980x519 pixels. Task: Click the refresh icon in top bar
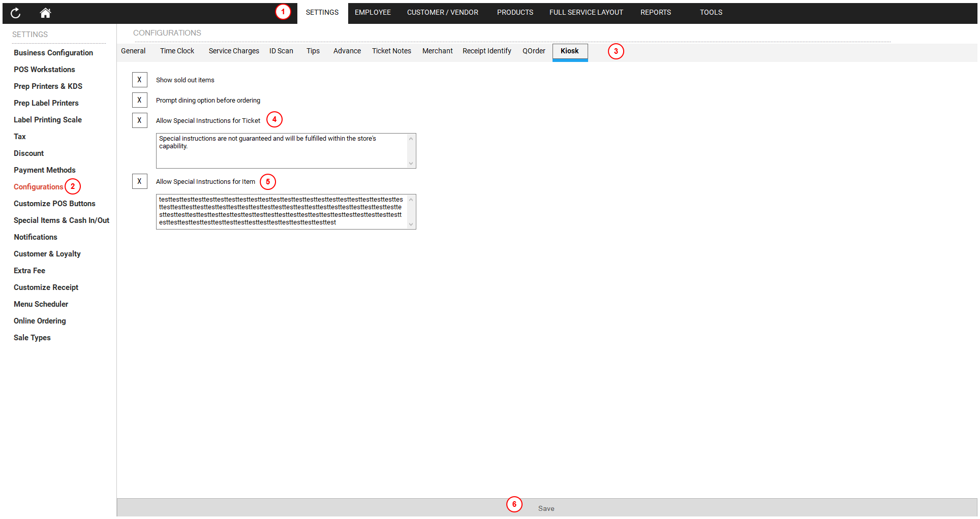point(16,13)
